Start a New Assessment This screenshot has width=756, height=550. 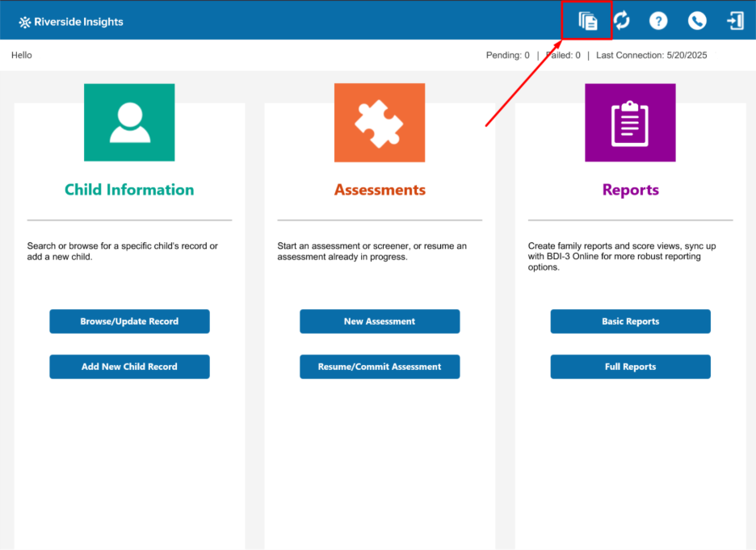380,321
